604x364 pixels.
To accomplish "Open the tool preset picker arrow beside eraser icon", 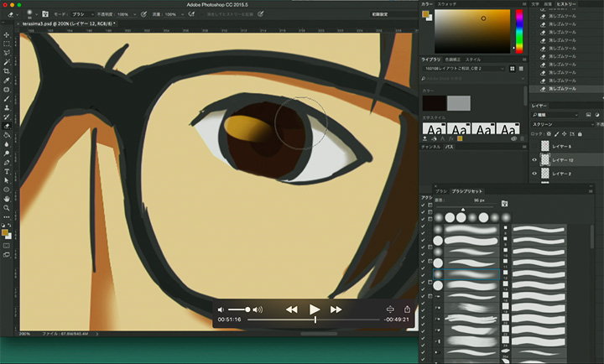I will 18,14.
